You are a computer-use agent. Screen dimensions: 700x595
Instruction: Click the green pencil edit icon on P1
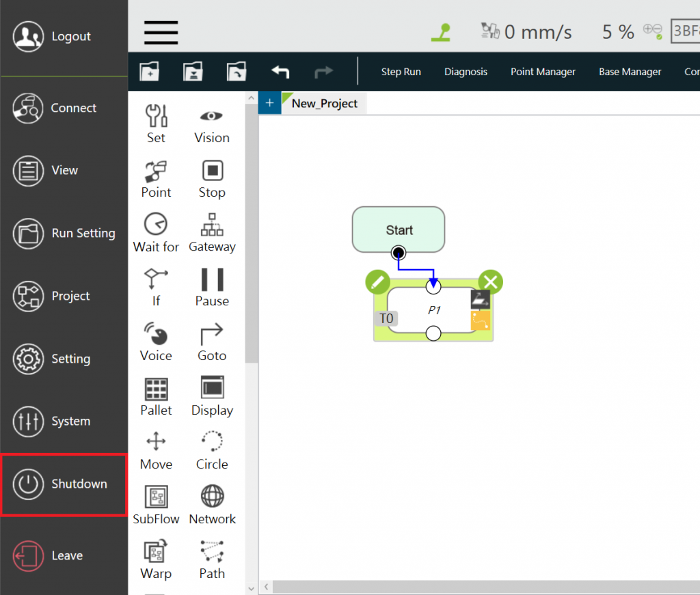coord(377,281)
